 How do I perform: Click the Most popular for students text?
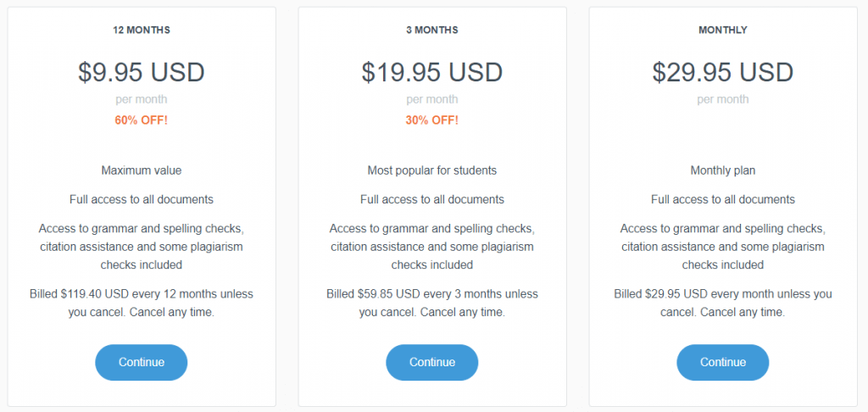pos(432,170)
